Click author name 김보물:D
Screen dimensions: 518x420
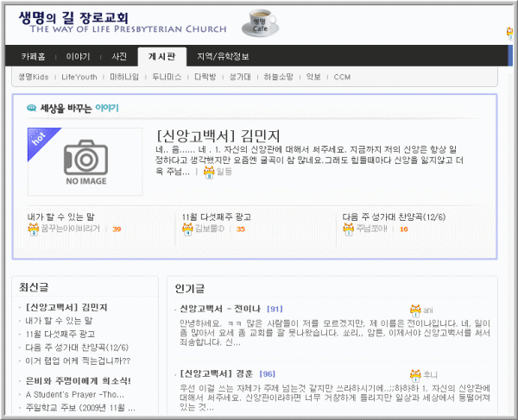[x=210, y=229]
